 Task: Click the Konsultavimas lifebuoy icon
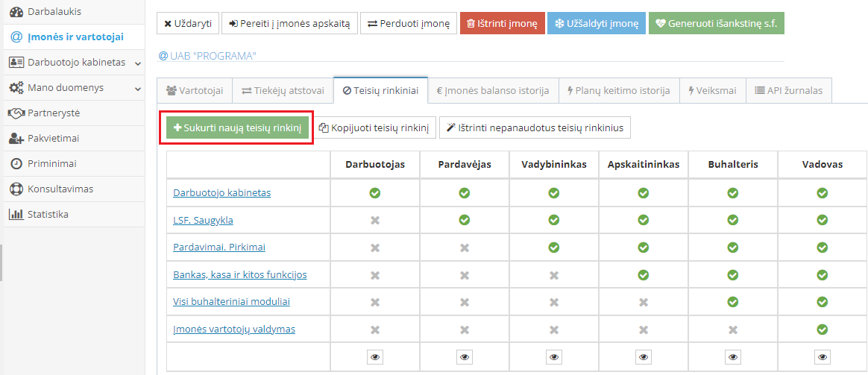(16, 189)
